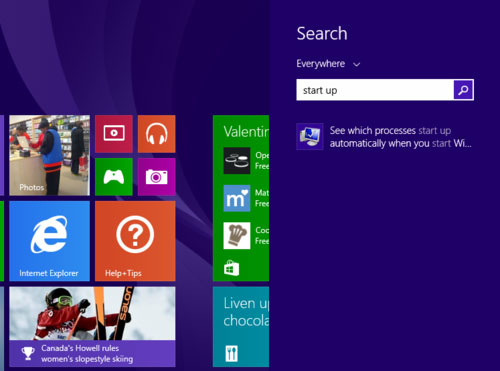The width and height of the screenshot is (500, 371).
Task: Click the magnifier search button
Action: coord(463,90)
